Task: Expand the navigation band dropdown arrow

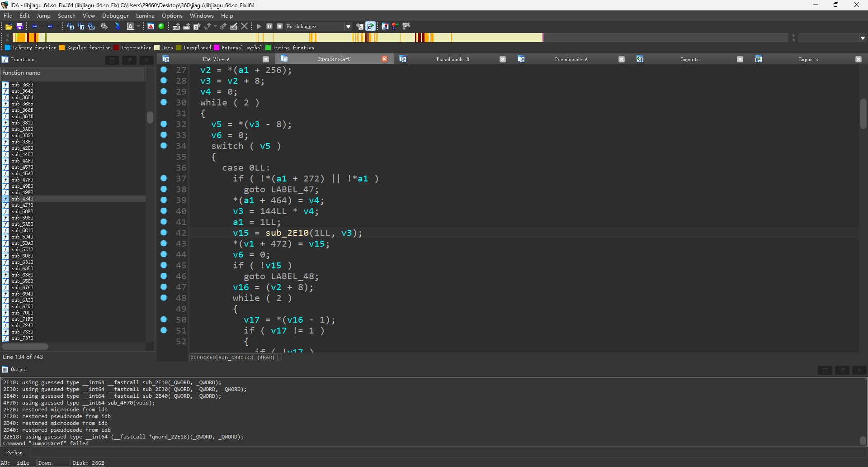Action: click(863, 38)
